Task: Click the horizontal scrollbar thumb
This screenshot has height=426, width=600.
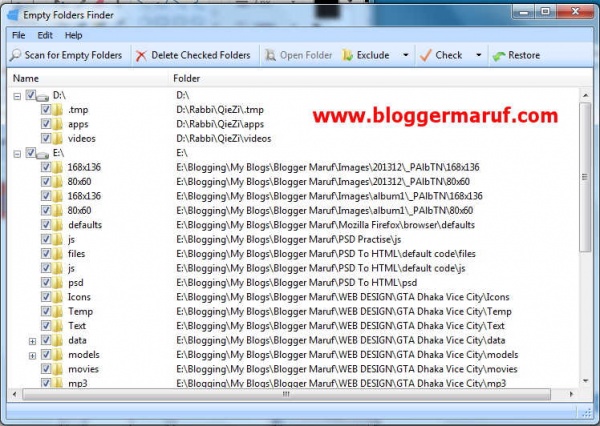Action: pyautogui.click(x=286, y=394)
